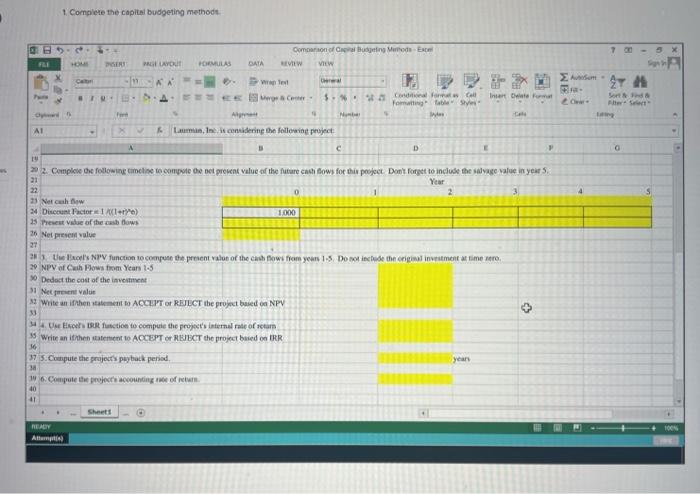Image resolution: width=700 pixels, height=494 pixels.
Task: Click the zoom slider in status bar
Action: coord(623,428)
